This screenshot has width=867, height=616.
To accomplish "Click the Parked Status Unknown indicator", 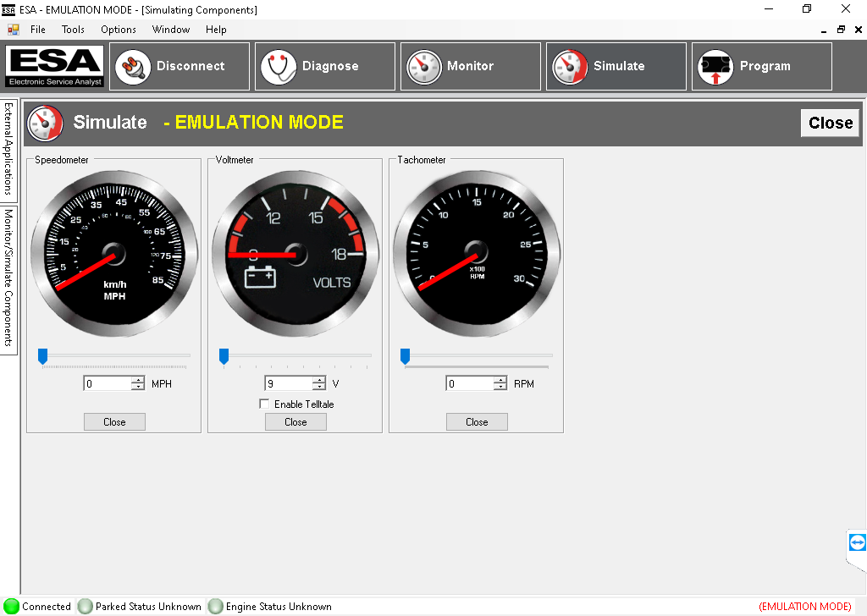I will click(x=85, y=607).
